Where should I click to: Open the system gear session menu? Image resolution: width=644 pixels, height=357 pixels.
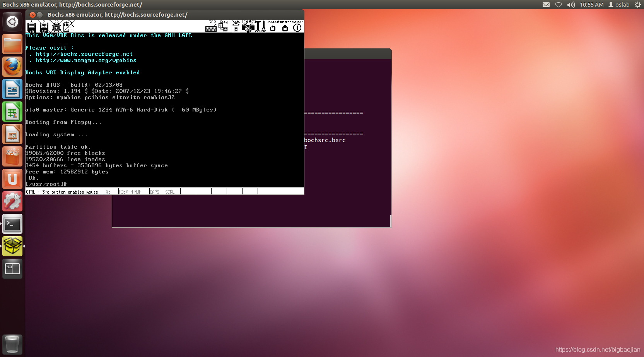tap(638, 5)
